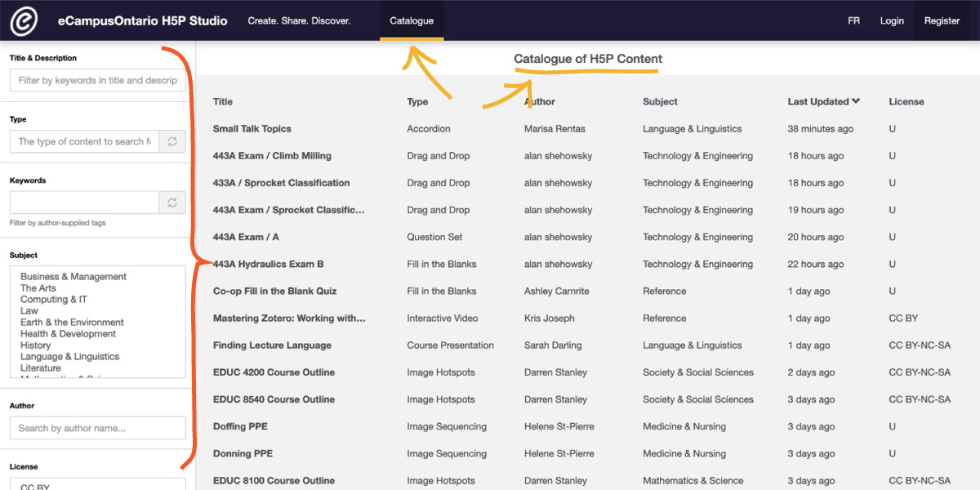Open 433A / Sprocket Classification
980x490 pixels.
[282, 183]
